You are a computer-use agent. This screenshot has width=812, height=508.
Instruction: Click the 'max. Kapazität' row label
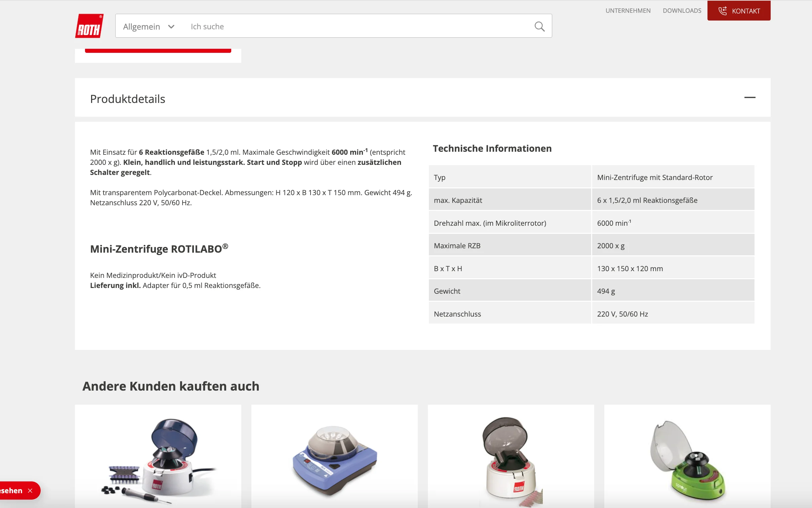pos(458,200)
